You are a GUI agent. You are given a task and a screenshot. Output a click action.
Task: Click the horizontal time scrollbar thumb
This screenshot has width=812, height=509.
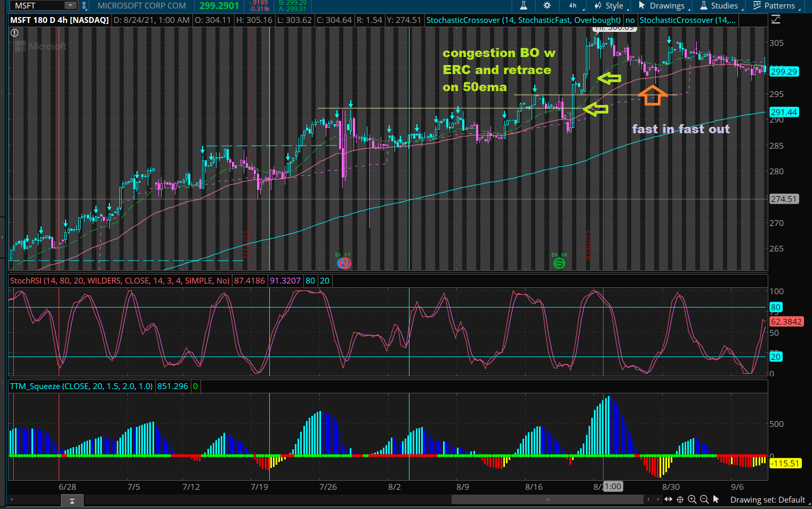click(x=548, y=499)
